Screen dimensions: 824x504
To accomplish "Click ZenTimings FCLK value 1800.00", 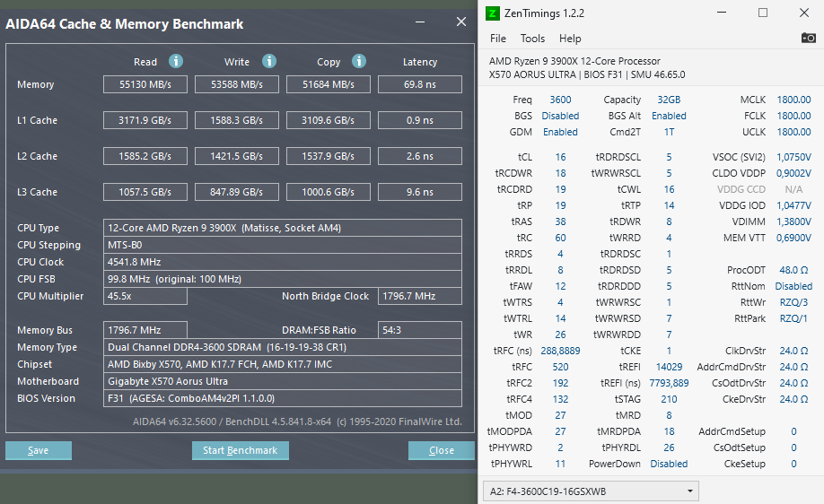I will (x=793, y=116).
